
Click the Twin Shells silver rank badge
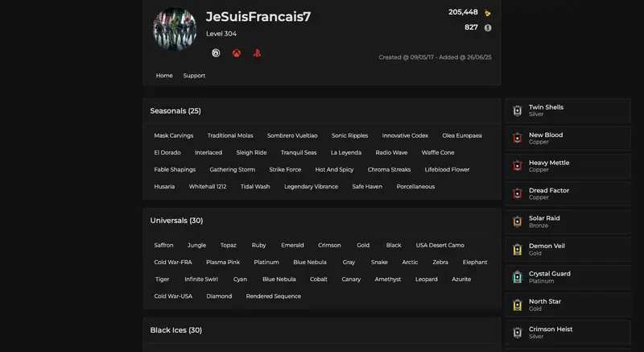click(518, 111)
